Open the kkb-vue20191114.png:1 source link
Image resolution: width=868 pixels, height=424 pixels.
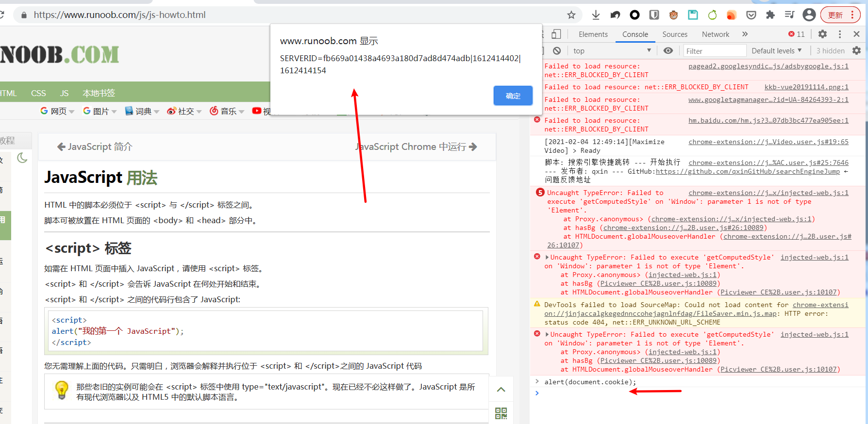(x=806, y=87)
